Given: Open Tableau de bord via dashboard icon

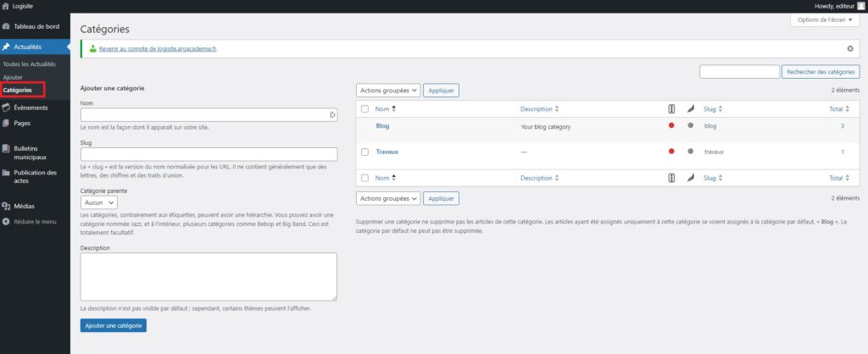Looking at the screenshot, I should 7,26.
